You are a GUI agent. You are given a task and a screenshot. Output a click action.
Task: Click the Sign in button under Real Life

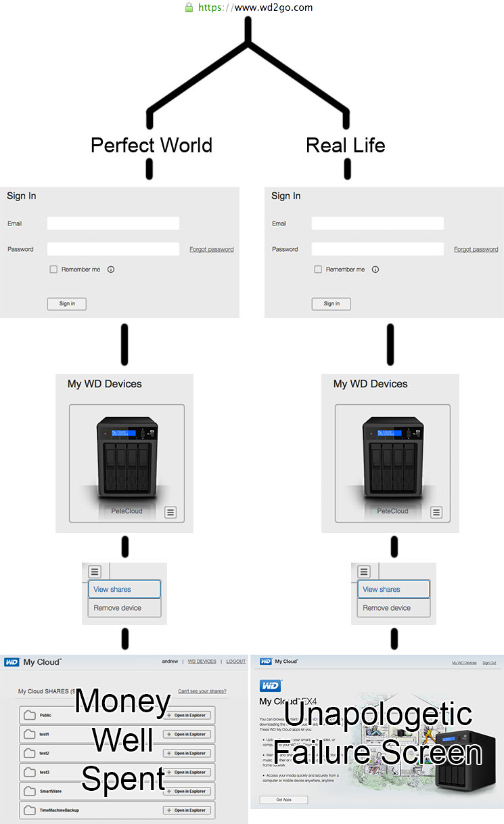pos(331,303)
